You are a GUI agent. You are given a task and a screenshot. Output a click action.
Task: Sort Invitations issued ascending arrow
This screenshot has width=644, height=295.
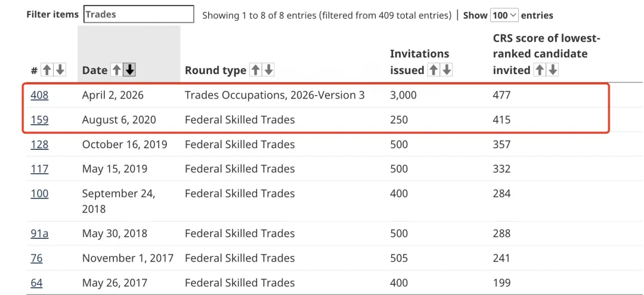pos(434,70)
